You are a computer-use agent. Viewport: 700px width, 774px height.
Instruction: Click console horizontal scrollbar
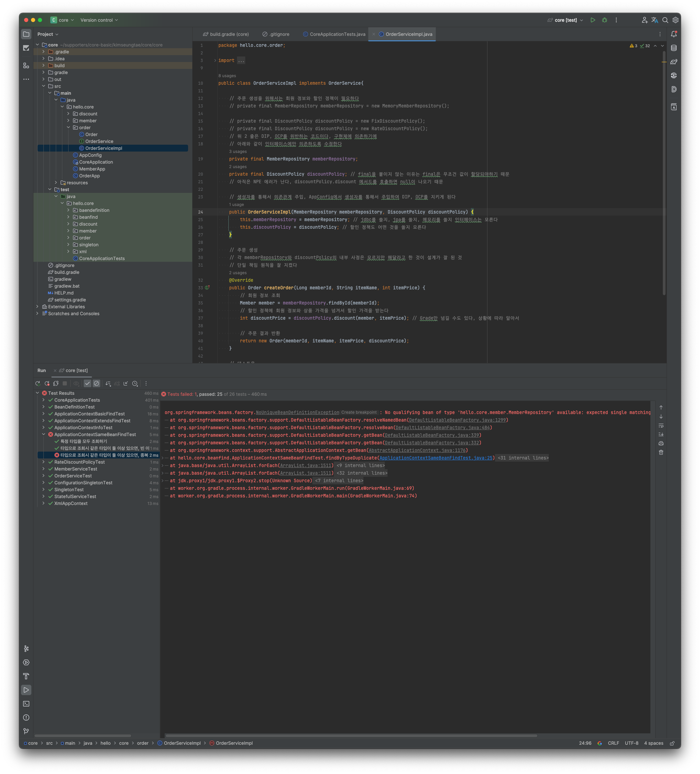[351, 736]
